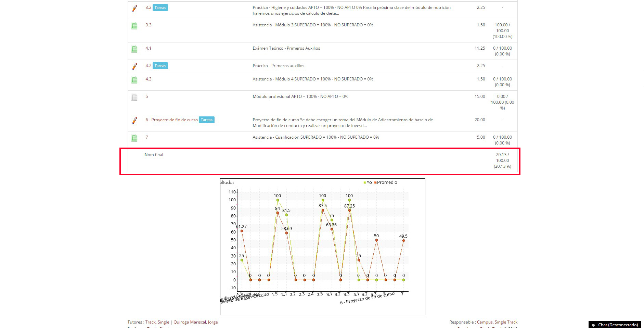Viewport: 644px width, 328px height.
Task: Click the chat status dot icon
Action: 593,325
